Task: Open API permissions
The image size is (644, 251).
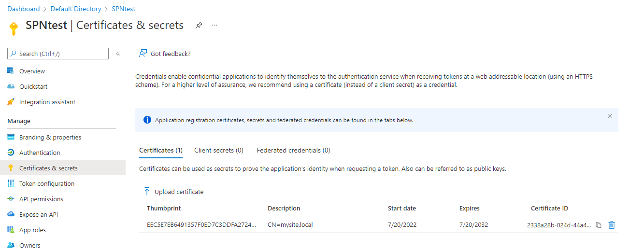Action: [41, 199]
